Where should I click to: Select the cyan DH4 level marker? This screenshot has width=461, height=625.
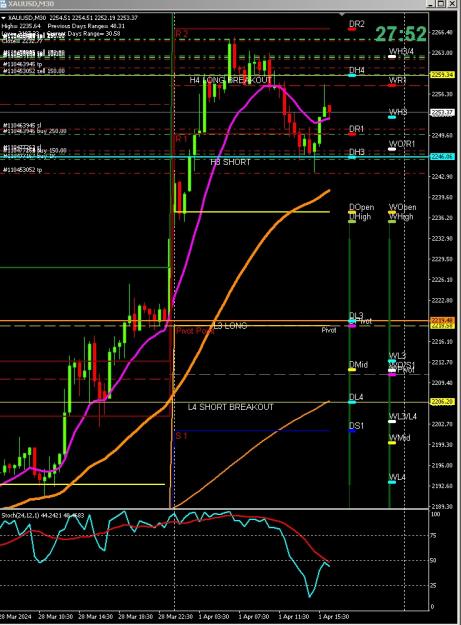pyautogui.click(x=352, y=75)
